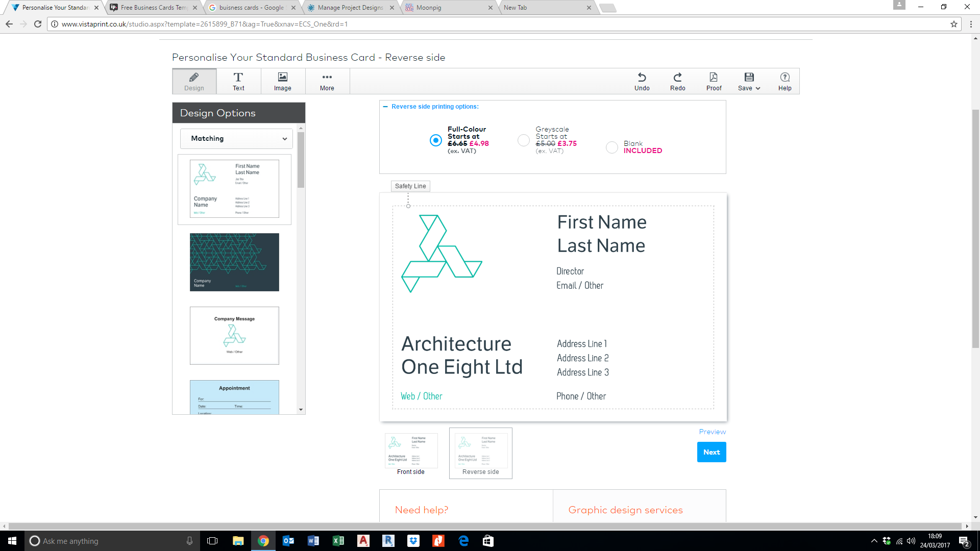Select the Blank reverse side option

point(611,147)
